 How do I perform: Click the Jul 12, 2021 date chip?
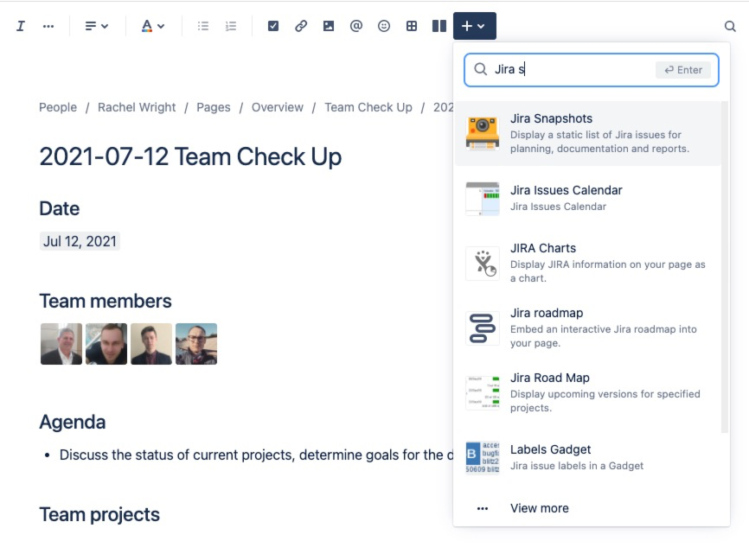[80, 241]
